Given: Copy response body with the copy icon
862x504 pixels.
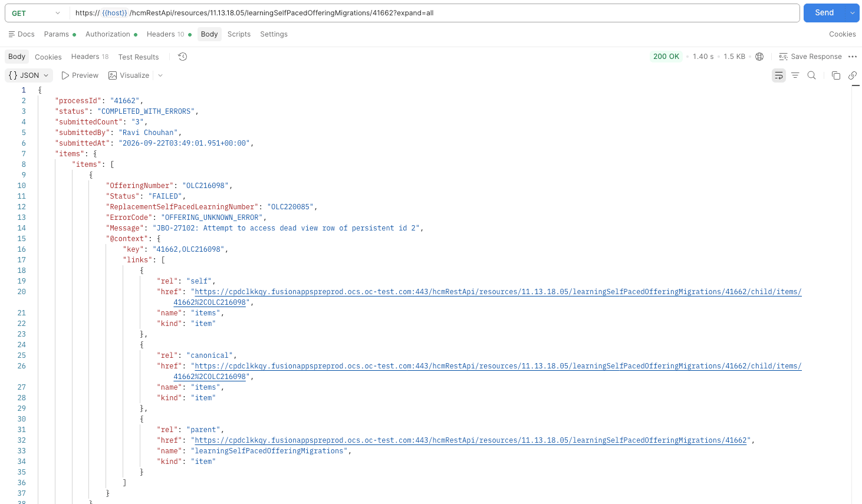Looking at the screenshot, I should (x=836, y=75).
